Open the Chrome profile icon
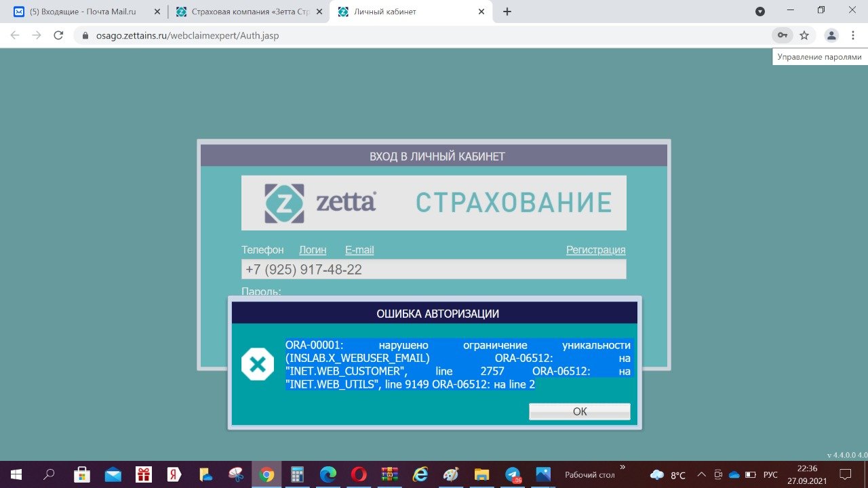This screenshot has height=488, width=868. point(831,35)
